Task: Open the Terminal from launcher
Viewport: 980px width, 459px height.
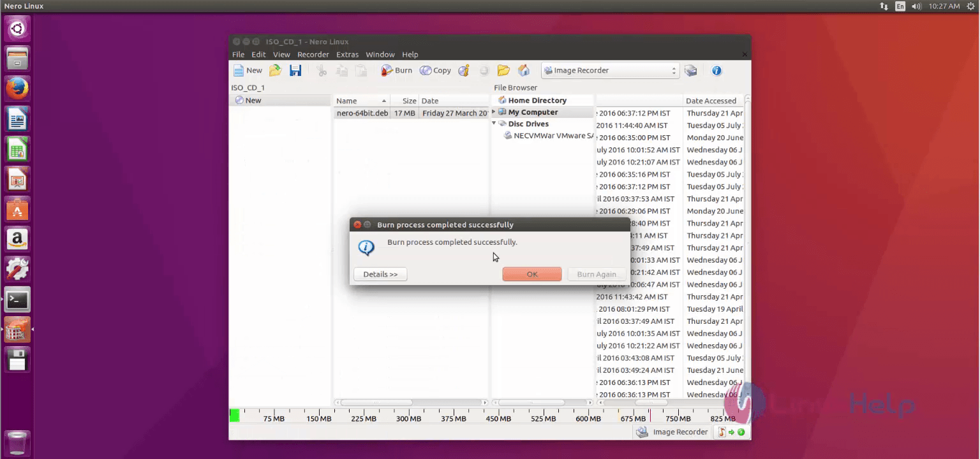Action: click(x=17, y=300)
